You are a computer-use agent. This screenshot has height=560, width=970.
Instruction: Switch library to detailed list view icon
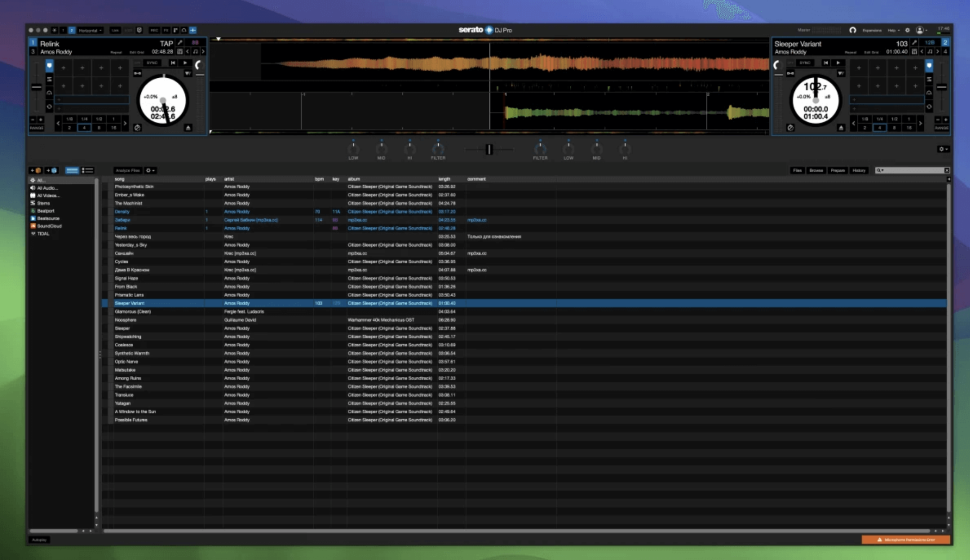click(88, 170)
